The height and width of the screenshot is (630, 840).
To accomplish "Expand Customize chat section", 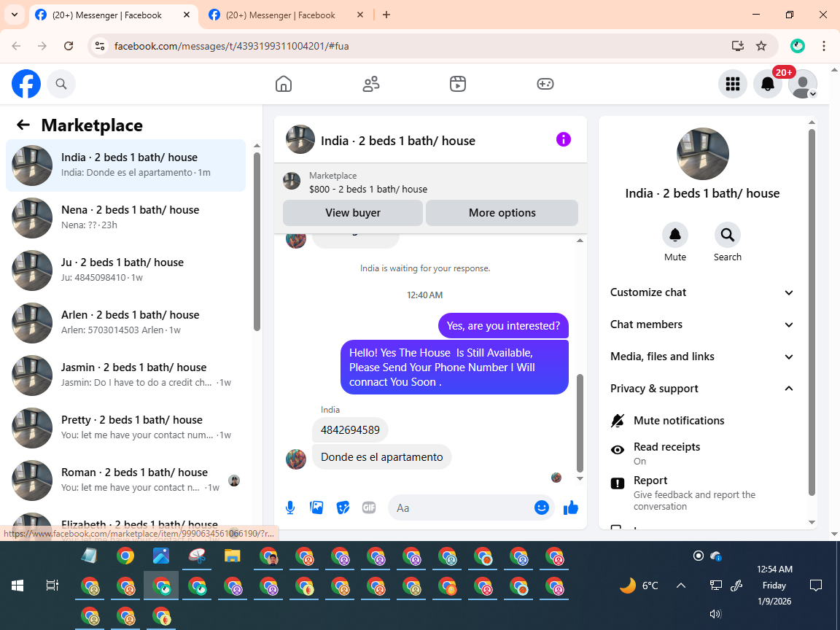I will click(701, 292).
